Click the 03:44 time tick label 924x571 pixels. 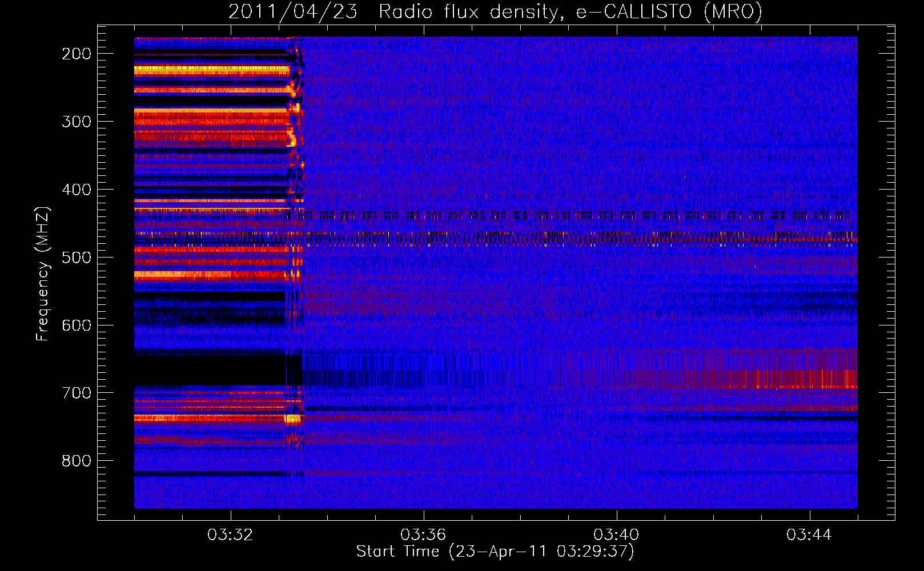[809, 535]
